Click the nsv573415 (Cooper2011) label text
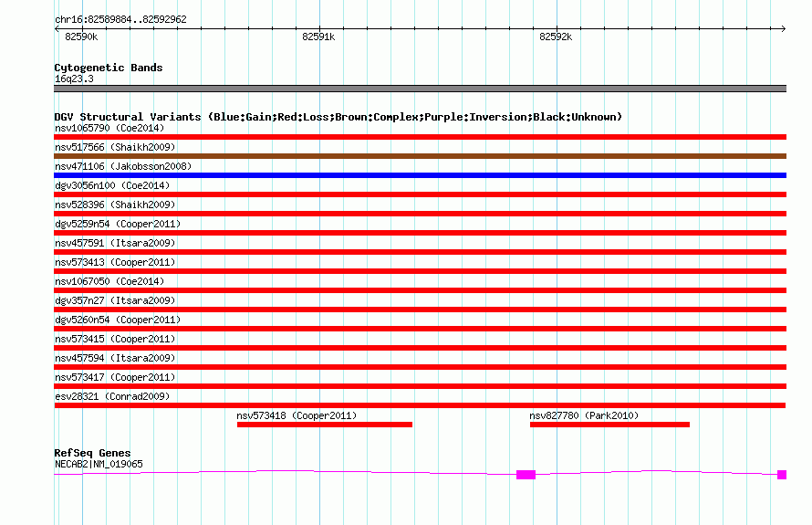812x525 pixels. tap(115, 339)
